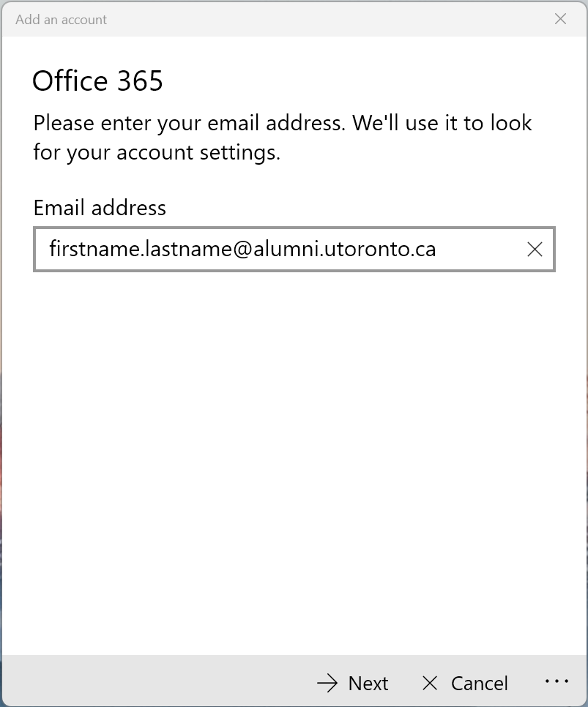Click the entered firstname.lastname email text
The height and width of the screenshot is (707, 588).
pos(242,250)
